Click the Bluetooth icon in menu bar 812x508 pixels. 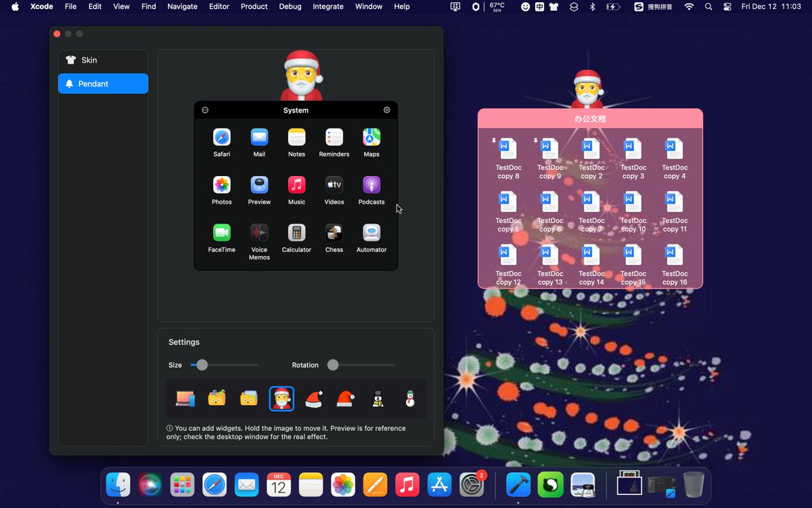click(x=592, y=6)
